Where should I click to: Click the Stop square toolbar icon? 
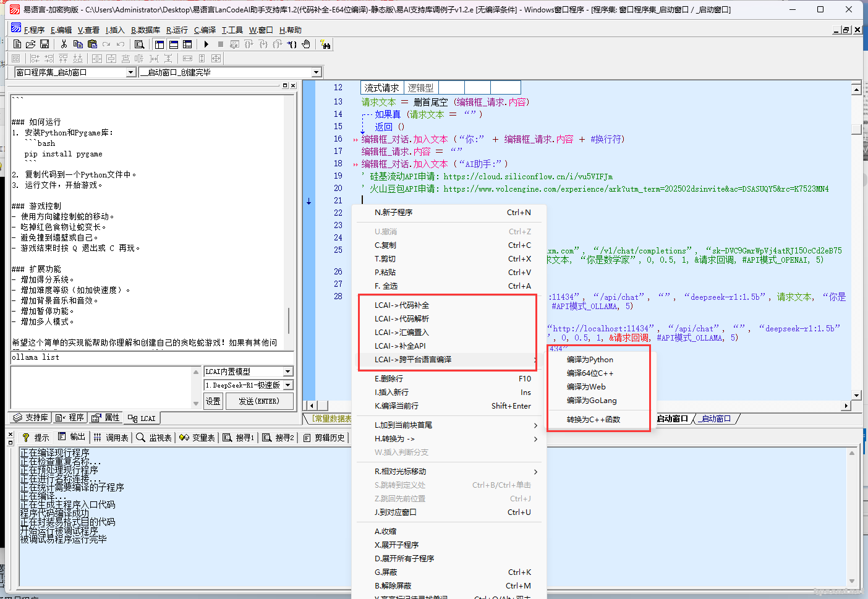pyautogui.click(x=220, y=45)
